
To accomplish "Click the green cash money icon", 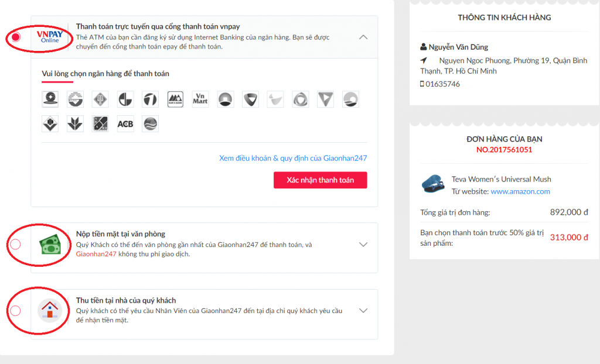I will [x=50, y=244].
